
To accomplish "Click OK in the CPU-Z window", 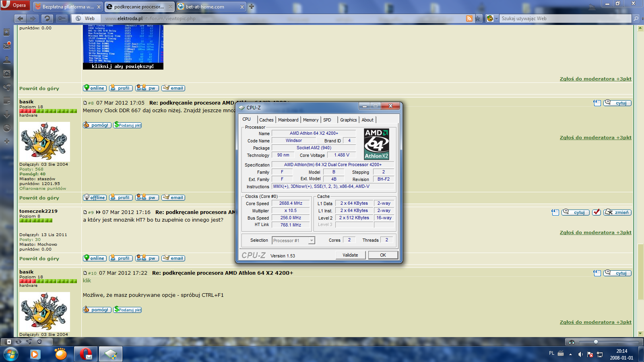I will (x=383, y=255).
